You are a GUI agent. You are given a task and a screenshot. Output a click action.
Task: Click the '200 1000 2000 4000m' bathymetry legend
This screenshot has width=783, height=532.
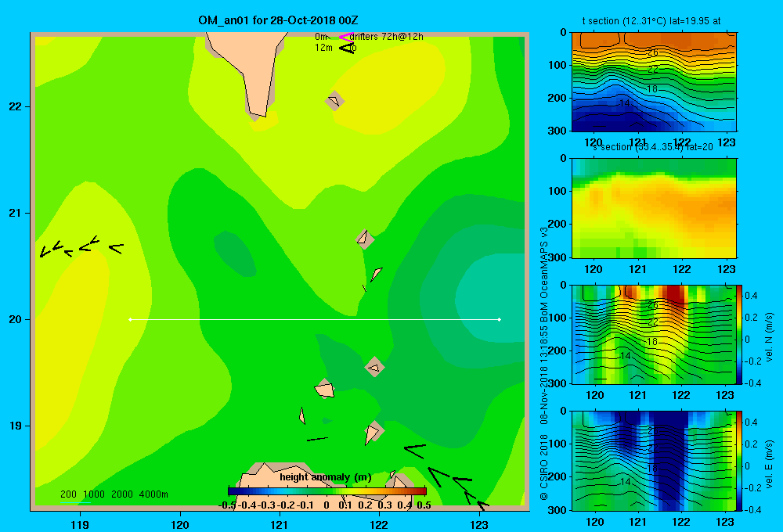tap(114, 494)
